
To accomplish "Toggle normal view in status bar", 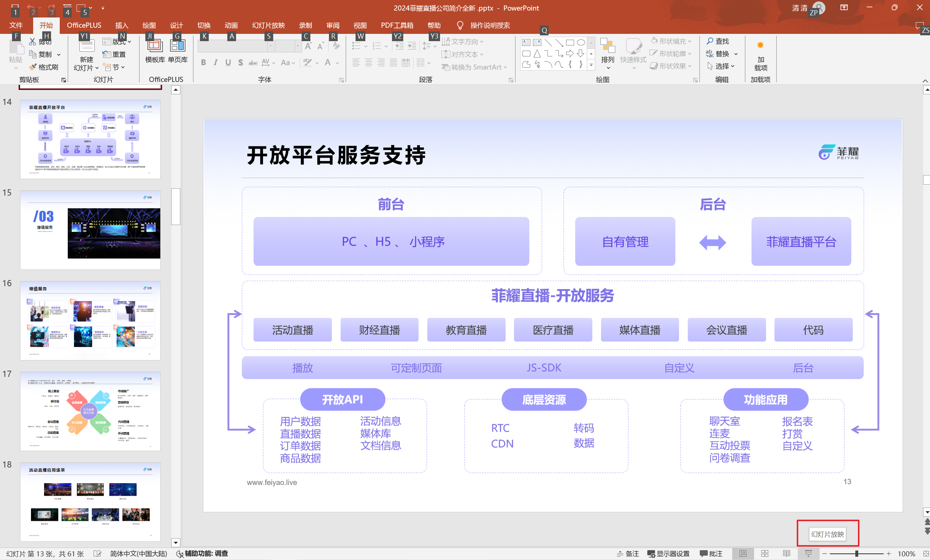I will [743, 553].
